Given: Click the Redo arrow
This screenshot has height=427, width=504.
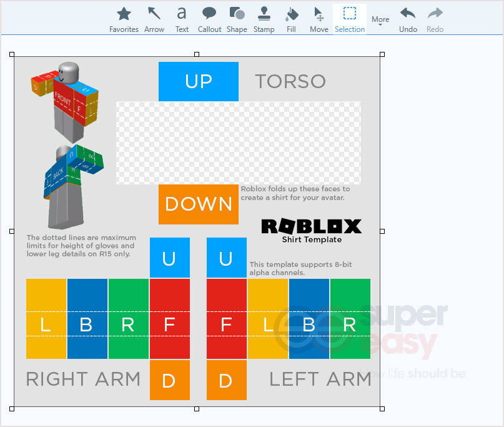Looking at the screenshot, I should coord(435,20).
